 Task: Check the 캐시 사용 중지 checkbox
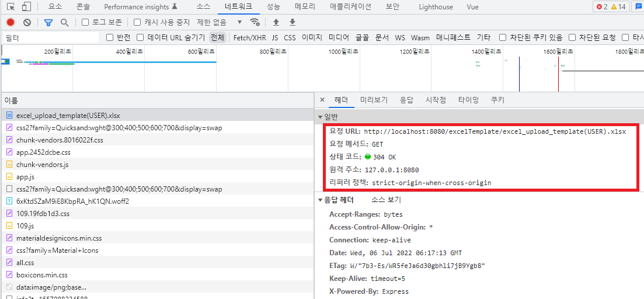pyautogui.click(x=137, y=22)
